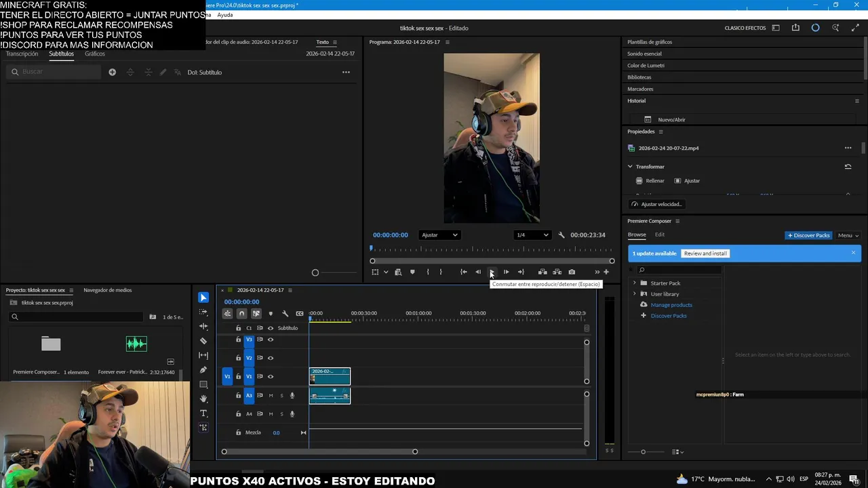The width and height of the screenshot is (868, 488).
Task: Step forward one frame in Program monitor
Action: click(506, 272)
